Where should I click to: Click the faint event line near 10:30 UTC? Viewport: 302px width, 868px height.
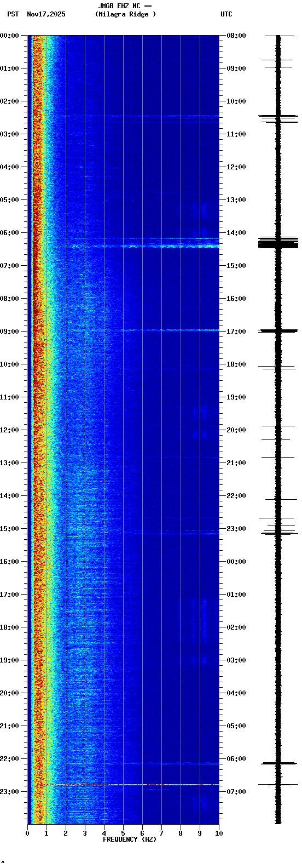pos(161,116)
